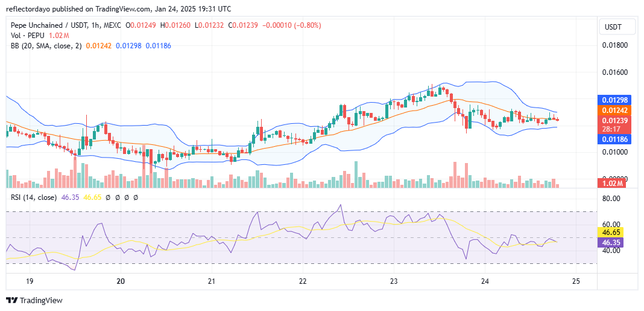Click date 22 on time axis

(303, 281)
